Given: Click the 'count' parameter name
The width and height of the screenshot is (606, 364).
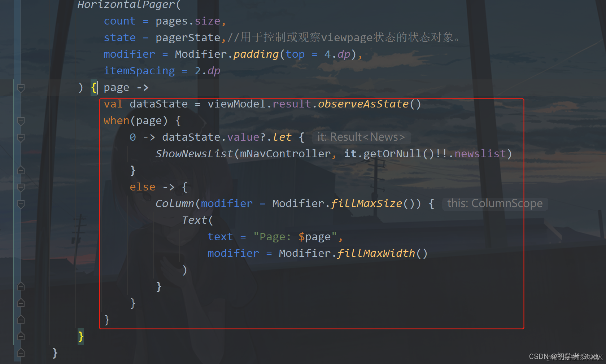Looking at the screenshot, I should point(119,21).
